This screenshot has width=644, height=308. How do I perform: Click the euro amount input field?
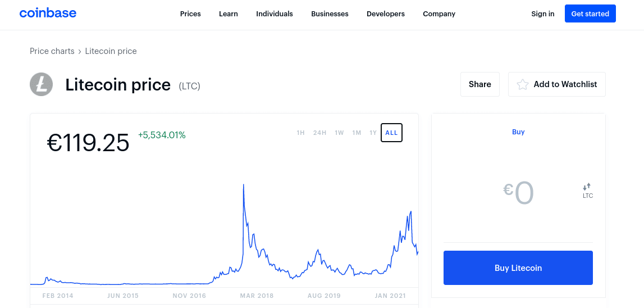coord(518,193)
